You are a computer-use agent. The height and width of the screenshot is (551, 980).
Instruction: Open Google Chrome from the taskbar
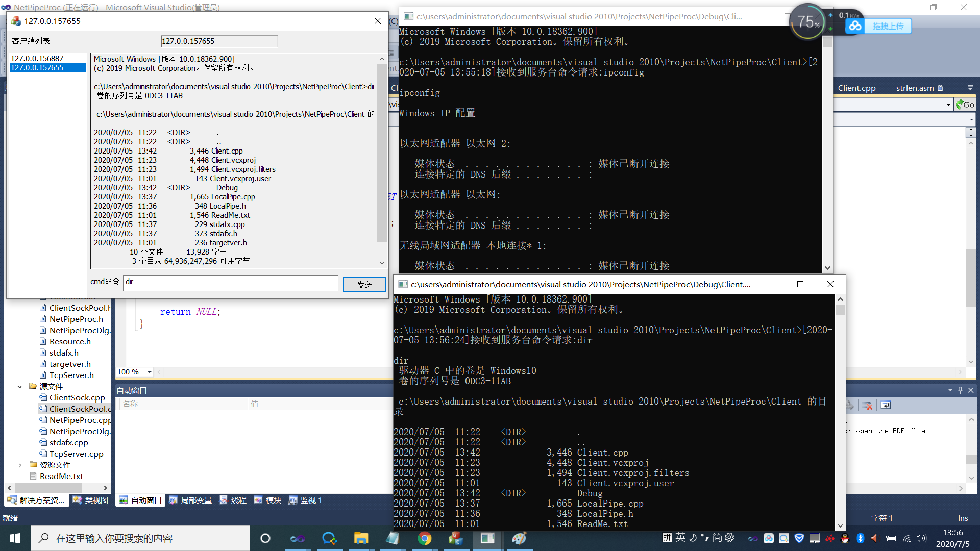click(x=424, y=538)
